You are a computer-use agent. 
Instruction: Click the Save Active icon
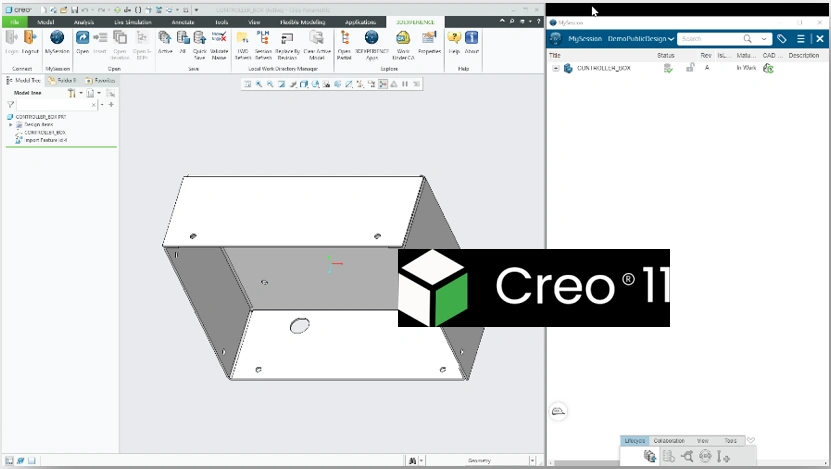point(165,38)
